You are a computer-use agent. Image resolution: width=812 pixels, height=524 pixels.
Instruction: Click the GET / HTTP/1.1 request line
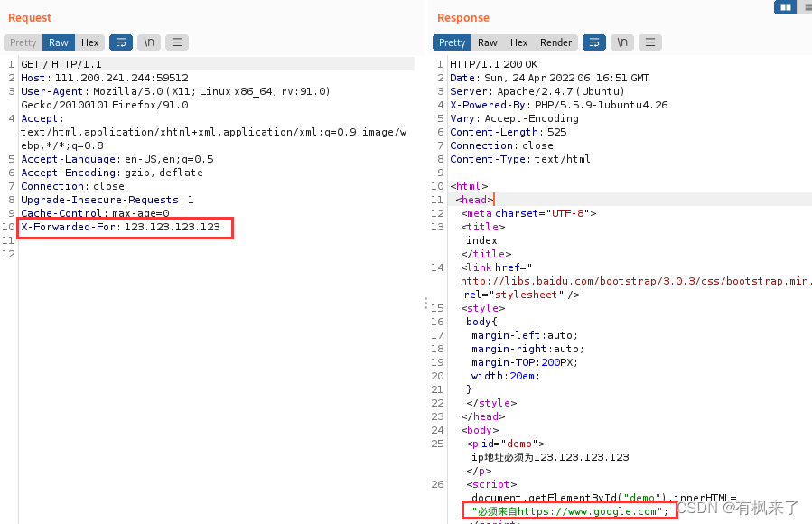(x=61, y=64)
